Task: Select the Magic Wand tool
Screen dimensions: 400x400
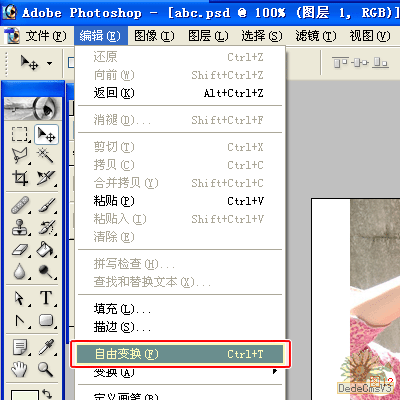Action: pos(46,155)
